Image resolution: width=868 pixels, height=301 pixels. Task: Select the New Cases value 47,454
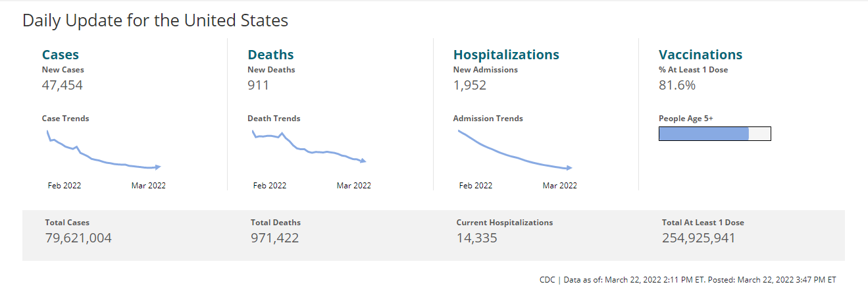pyautogui.click(x=63, y=85)
